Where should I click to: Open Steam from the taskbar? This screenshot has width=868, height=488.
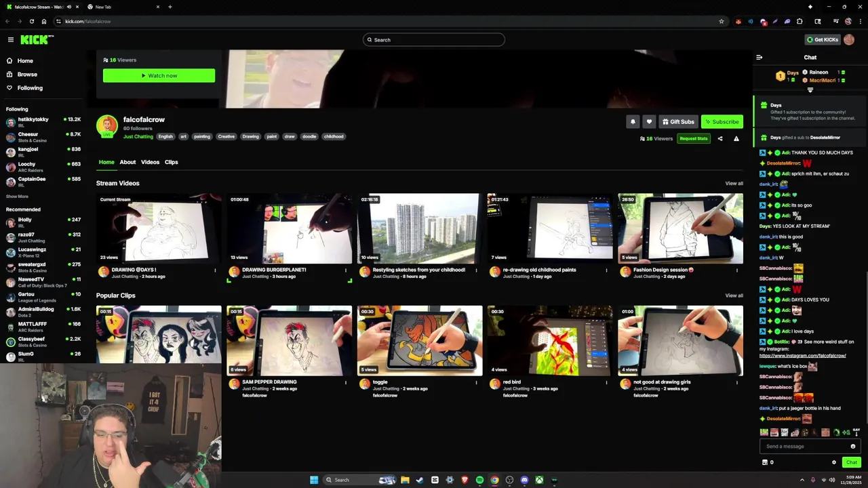pos(420,480)
